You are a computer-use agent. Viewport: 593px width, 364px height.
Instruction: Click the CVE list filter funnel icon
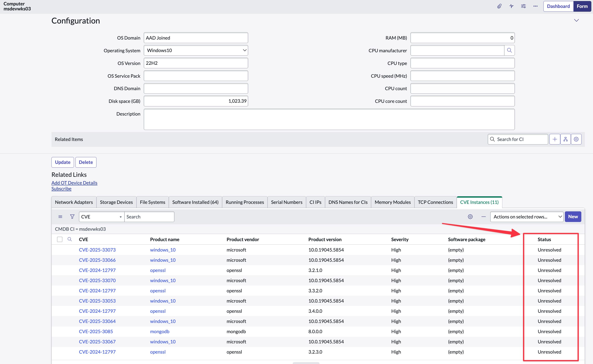pyautogui.click(x=72, y=217)
